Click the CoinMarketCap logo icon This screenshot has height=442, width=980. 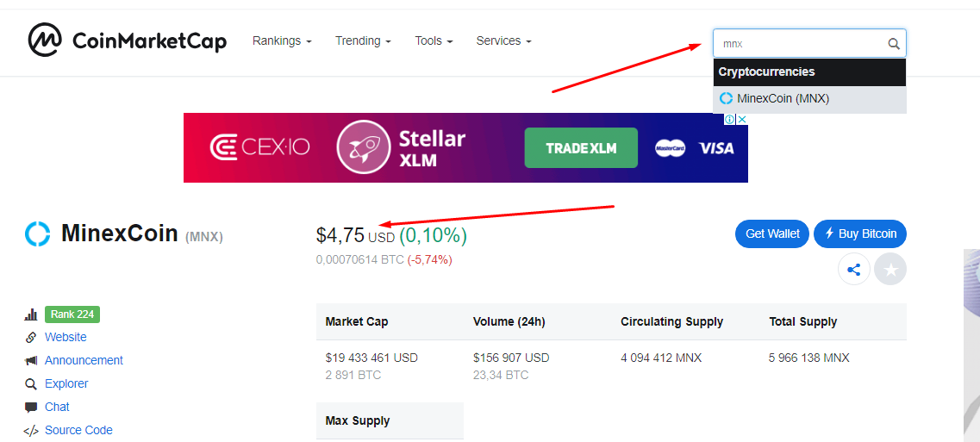click(45, 40)
